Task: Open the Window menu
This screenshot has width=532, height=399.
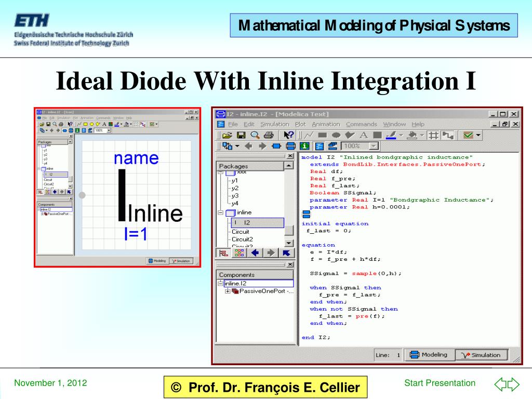Action: coord(394,124)
